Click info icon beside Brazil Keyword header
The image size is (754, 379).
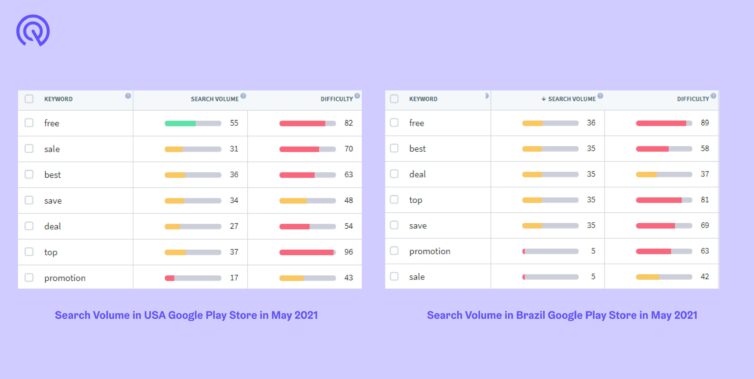[x=487, y=96]
